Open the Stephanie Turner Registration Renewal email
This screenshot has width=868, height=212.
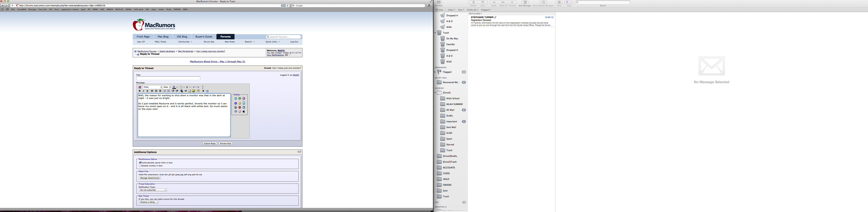(512, 21)
